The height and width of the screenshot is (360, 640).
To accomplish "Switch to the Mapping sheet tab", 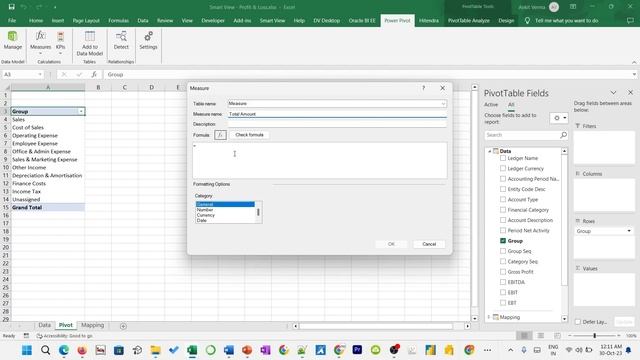I will (x=92, y=325).
